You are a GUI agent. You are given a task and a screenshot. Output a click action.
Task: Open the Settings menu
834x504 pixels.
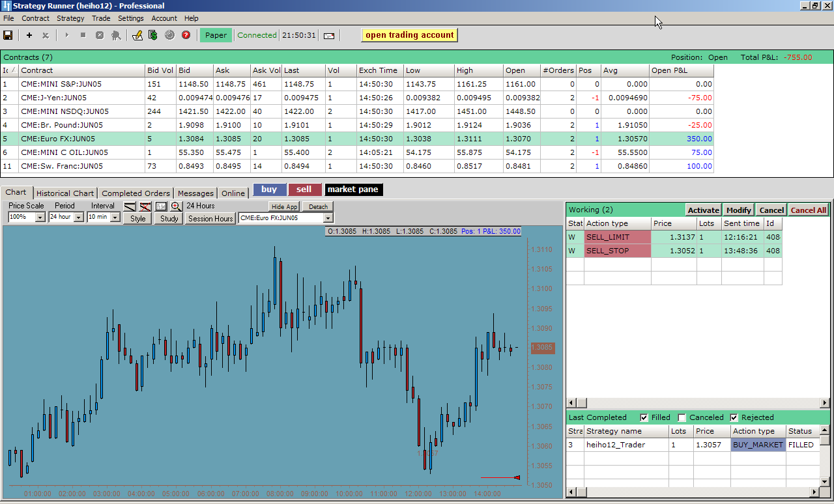click(x=131, y=18)
